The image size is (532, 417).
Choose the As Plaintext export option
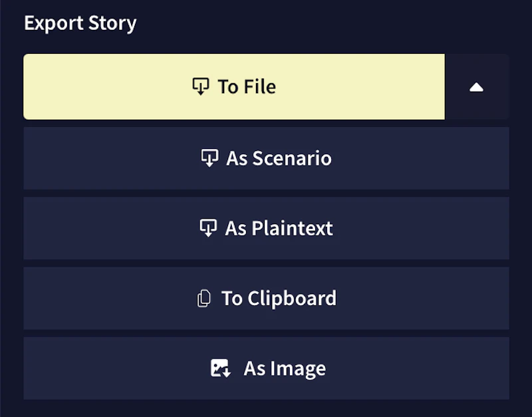266,228
